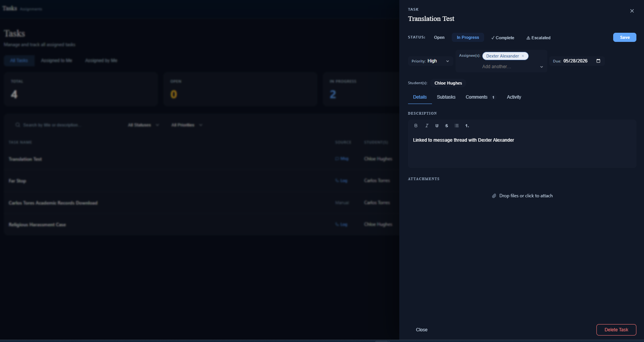Mark task status as Complete
The image size is (644, 342).
(502, 38)
